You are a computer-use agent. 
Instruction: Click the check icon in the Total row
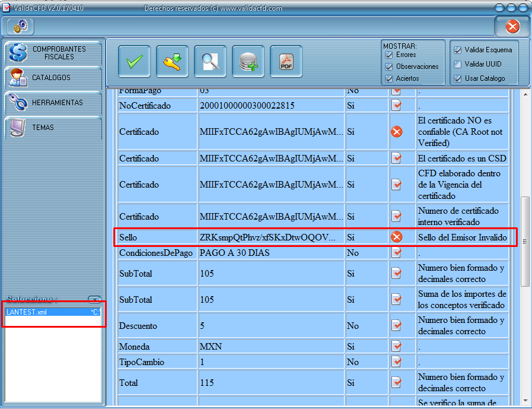pos(396,382)
